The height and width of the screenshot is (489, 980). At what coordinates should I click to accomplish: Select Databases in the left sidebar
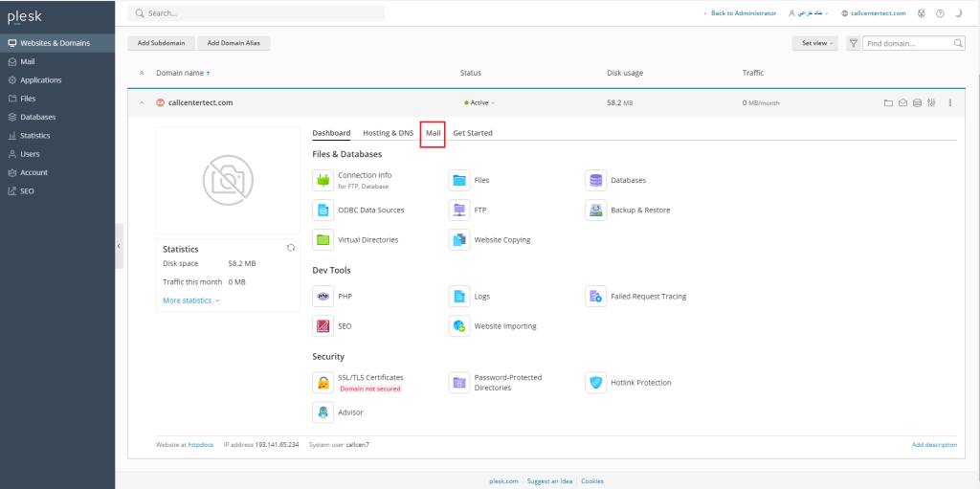click(x=38, y=117)
